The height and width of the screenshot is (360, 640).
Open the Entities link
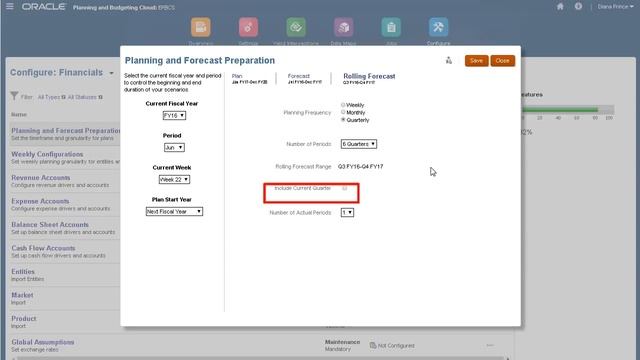pos(23,272)
